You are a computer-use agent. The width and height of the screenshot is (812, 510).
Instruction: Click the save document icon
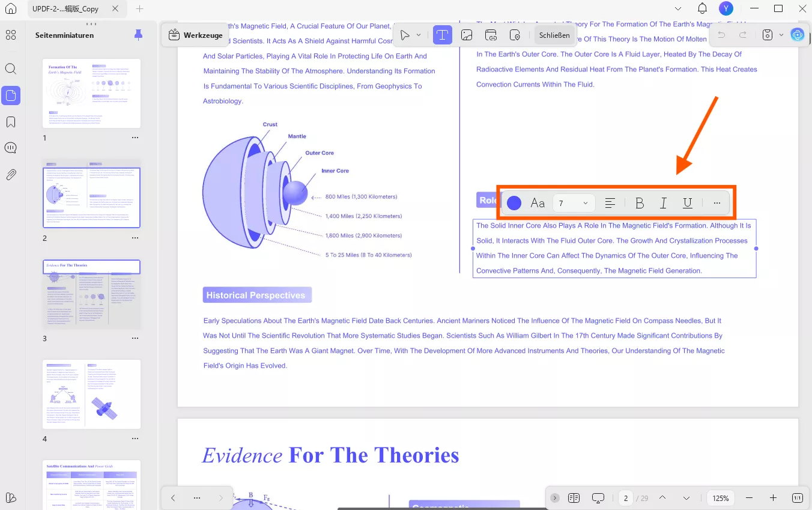[768, 35]
